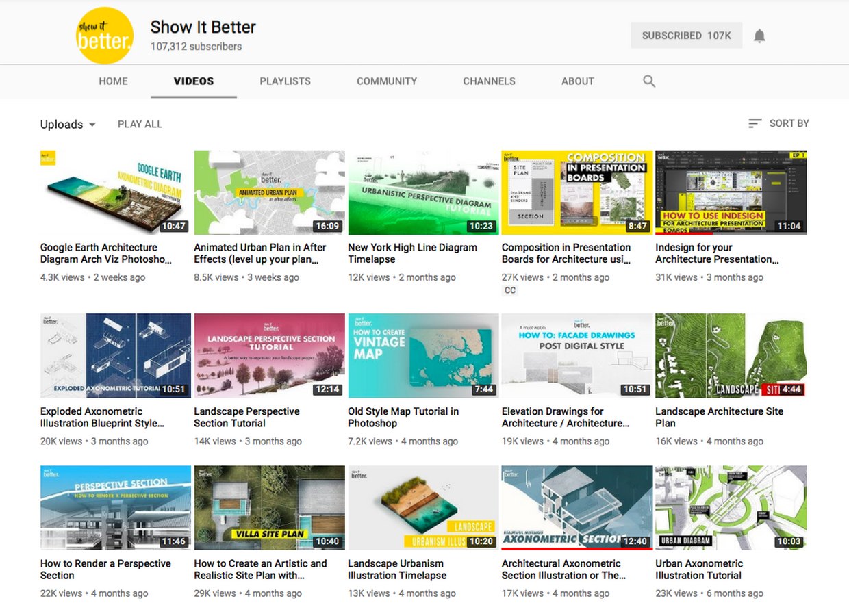The height and width of the screenshot is (616, 849).
Task: Click title Landscape Architecture Site Plan
Action: click(x=720, y=418)
